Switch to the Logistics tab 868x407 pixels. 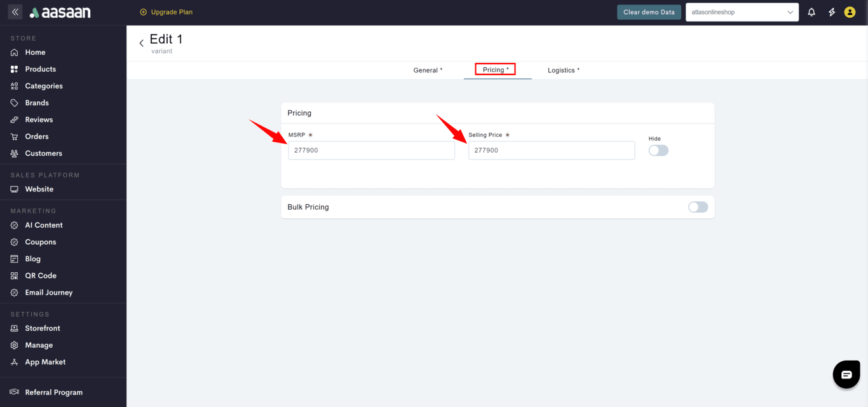click(x=564, y=70)
